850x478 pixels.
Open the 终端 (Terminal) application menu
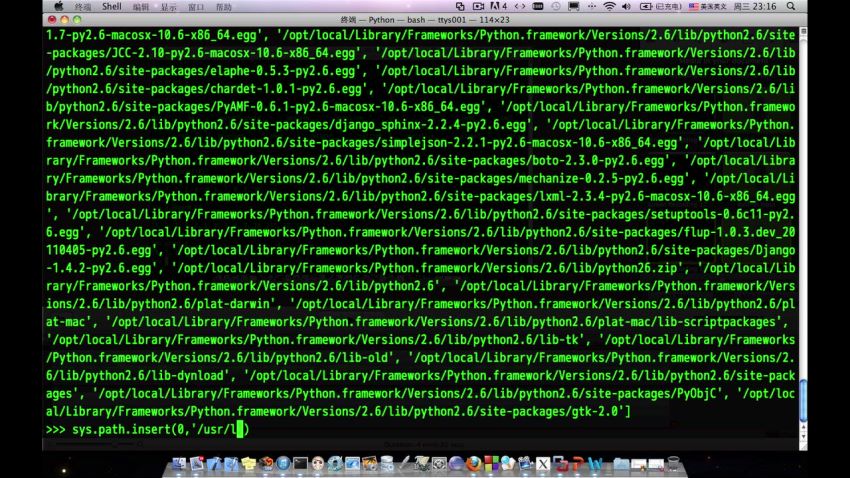click(x=83, y=6)
